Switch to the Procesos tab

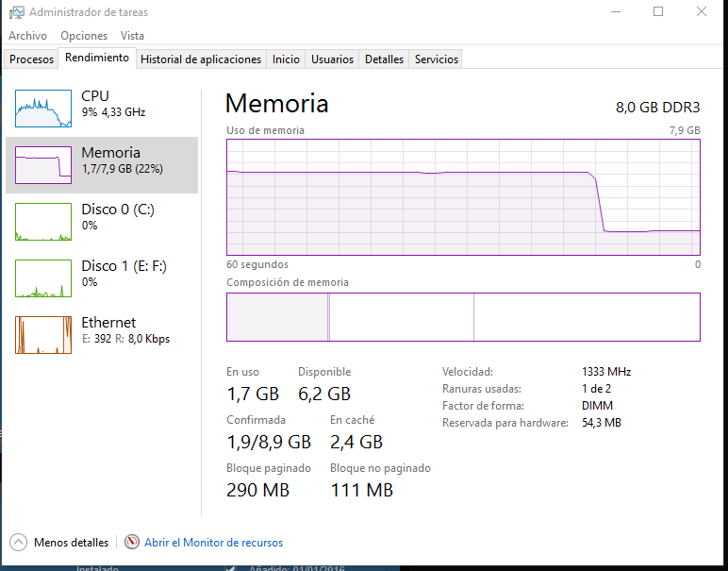(32, 59)
